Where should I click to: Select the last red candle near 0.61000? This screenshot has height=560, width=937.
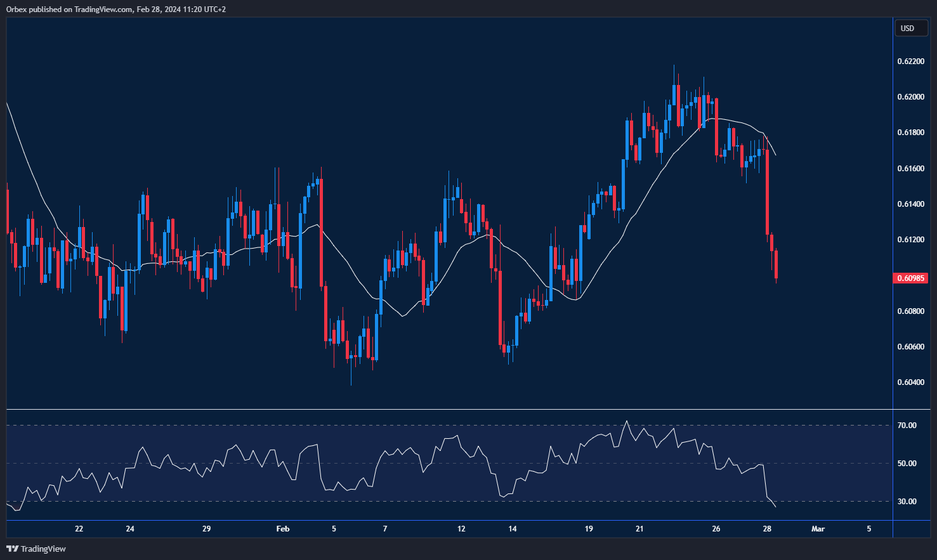(x=776, y=264)
